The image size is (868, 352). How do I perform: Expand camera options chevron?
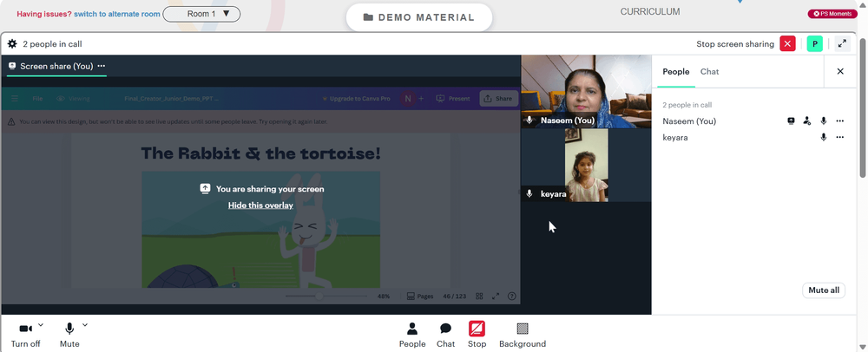pyautogui.click(x=41, y=325)
